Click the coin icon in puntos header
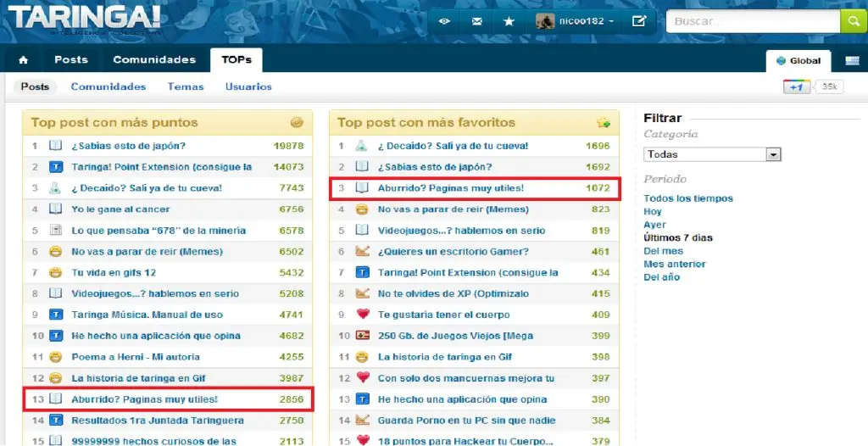This screenshot has height=446, width=868. [x=297, y=122]
